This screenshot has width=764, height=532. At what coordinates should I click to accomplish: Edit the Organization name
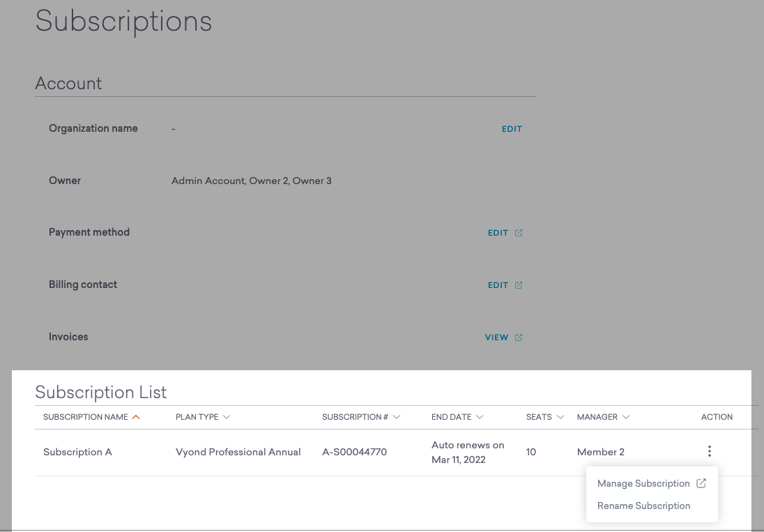512,128
